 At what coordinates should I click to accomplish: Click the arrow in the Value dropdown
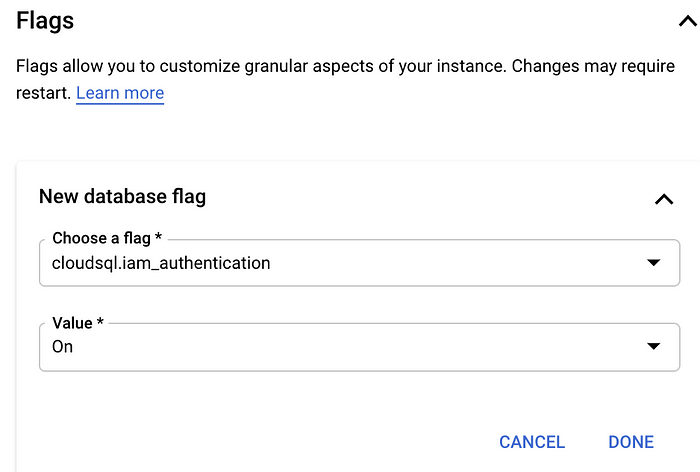653,347
